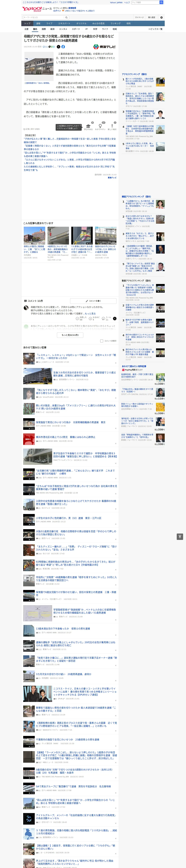Click the keyword search magnifier icon
Viewport: 186px width, 868px height.
click(66, 17)
